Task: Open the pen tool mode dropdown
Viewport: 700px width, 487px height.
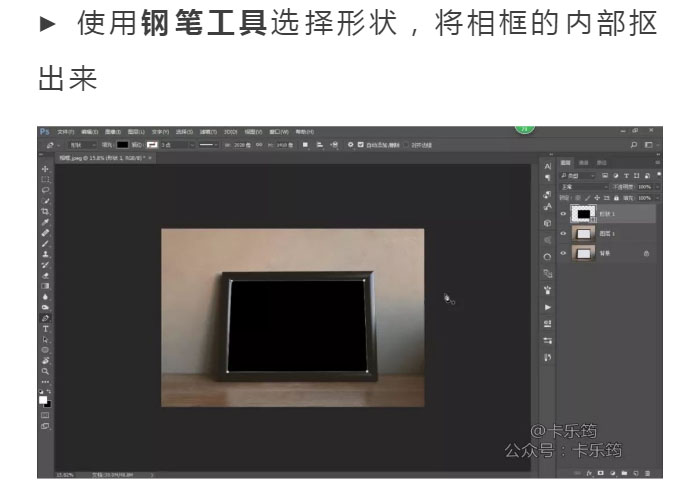Action: (x=82, y=145)
